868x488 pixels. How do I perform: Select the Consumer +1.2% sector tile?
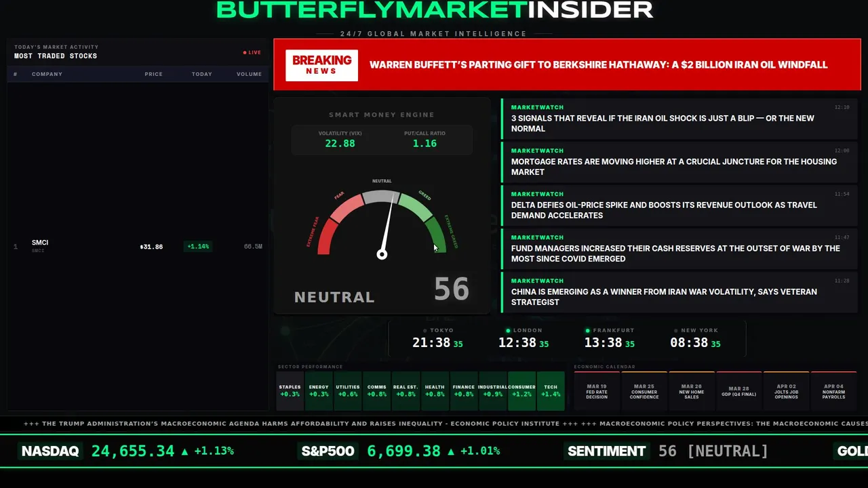point(521,391)
